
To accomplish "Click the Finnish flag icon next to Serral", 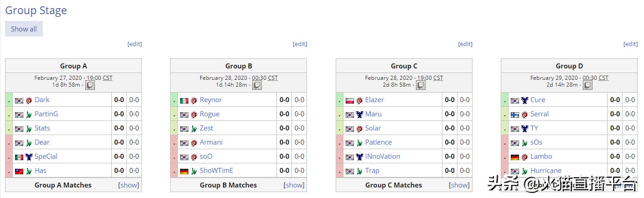I will [x=515, y=115].
